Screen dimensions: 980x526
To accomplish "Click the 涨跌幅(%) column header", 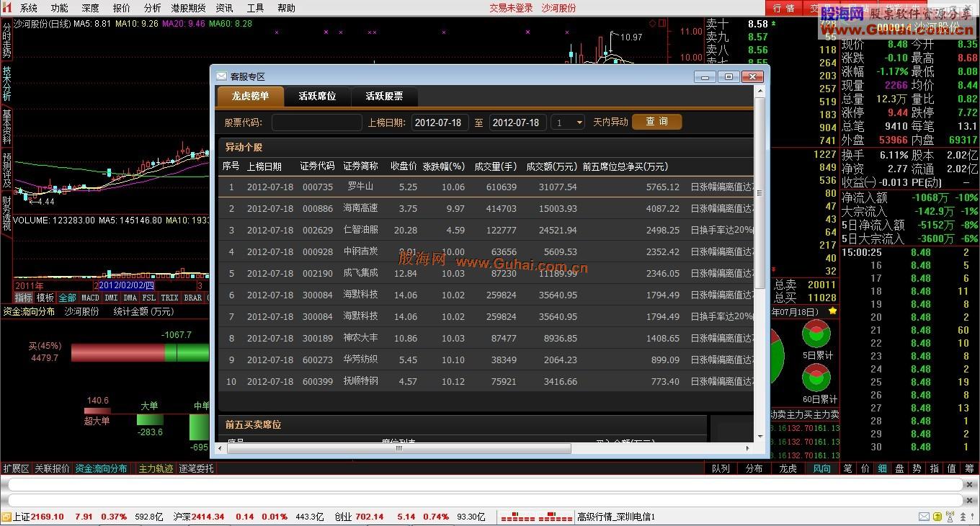I will [x=444, y=166].
